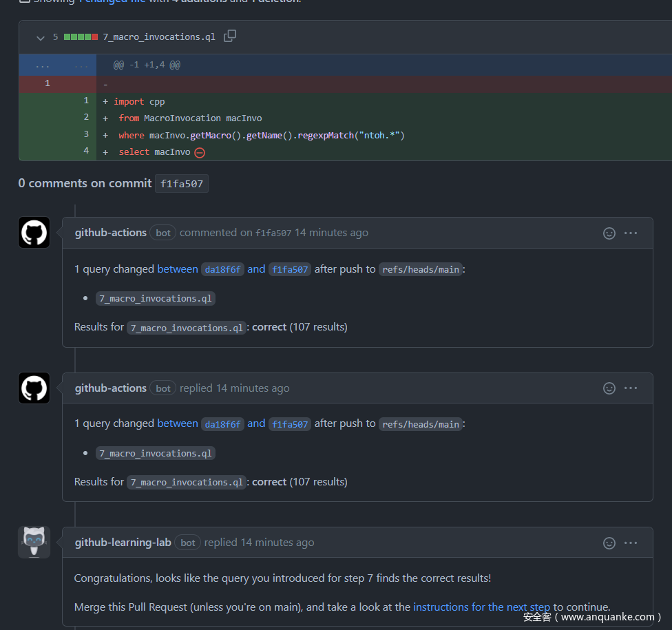Click line number 3 in the diff
This screenshot has width=672, height=630.
point(86,134)
